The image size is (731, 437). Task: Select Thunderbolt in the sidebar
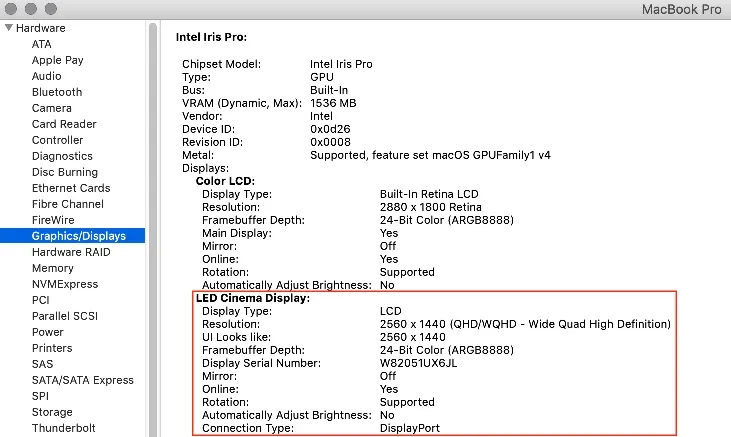click(64, 428)
